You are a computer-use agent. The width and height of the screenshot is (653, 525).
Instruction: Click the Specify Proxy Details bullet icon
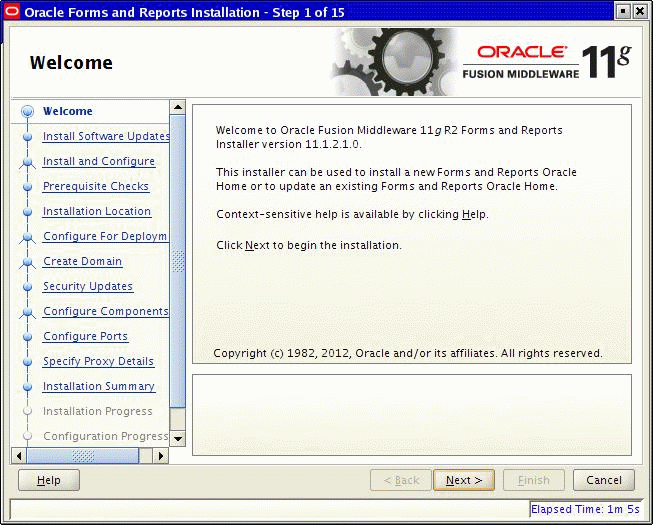tap(27, 361)
